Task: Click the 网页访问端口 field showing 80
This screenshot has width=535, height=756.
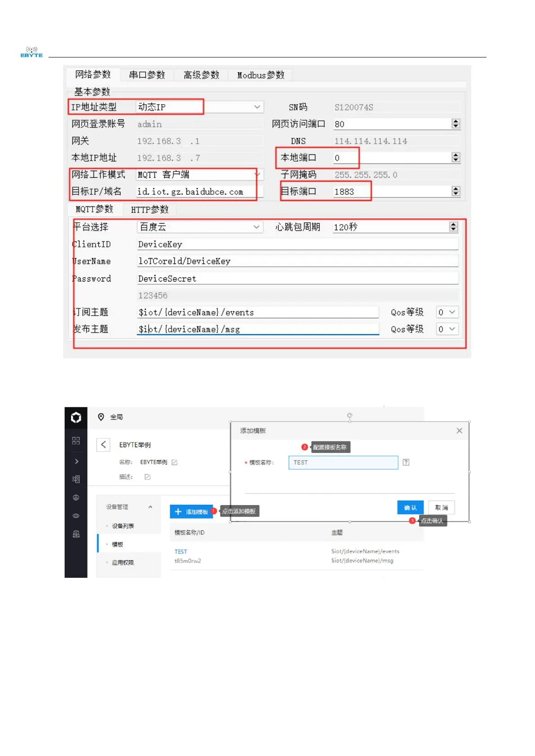Action: pyautogui.click(x=392, y=124)
